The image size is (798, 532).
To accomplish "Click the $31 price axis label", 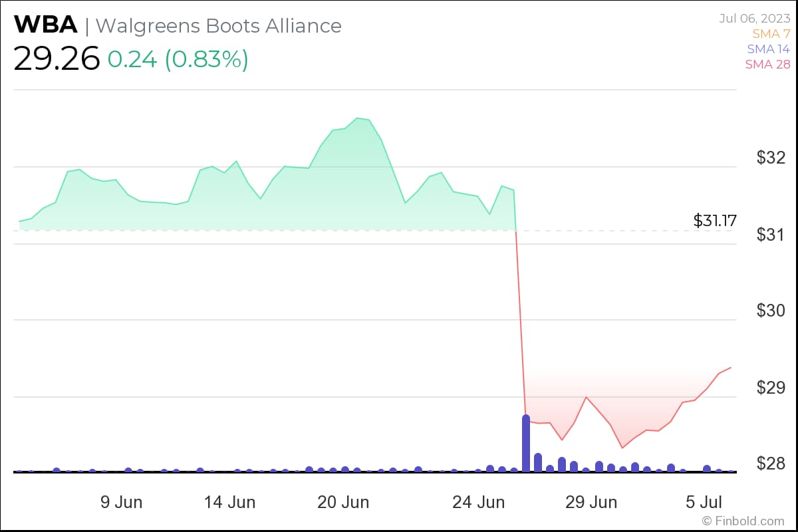I will [x=771, y=235].
